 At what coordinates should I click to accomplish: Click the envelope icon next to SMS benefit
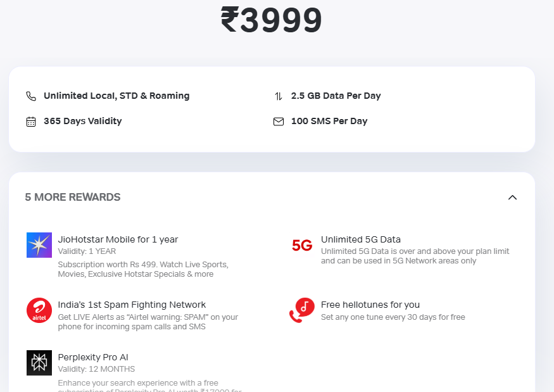pos(278,121)
